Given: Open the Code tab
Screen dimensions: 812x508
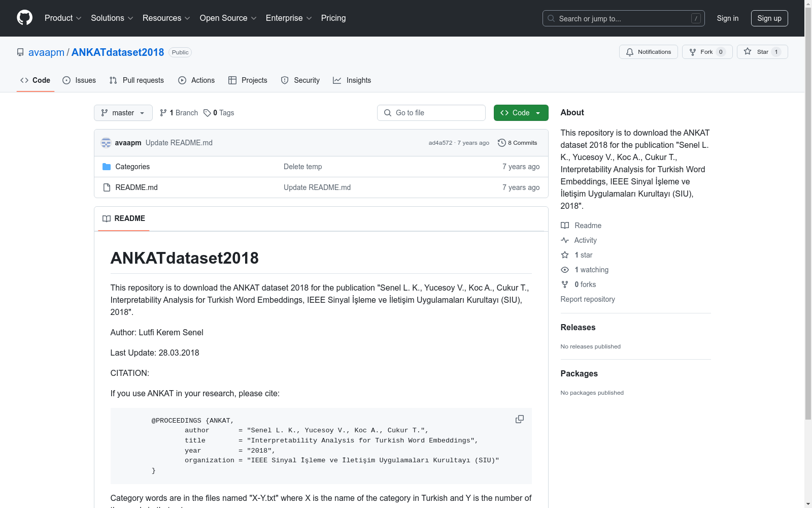Looking at the screenshot, I should click(36, 80).
